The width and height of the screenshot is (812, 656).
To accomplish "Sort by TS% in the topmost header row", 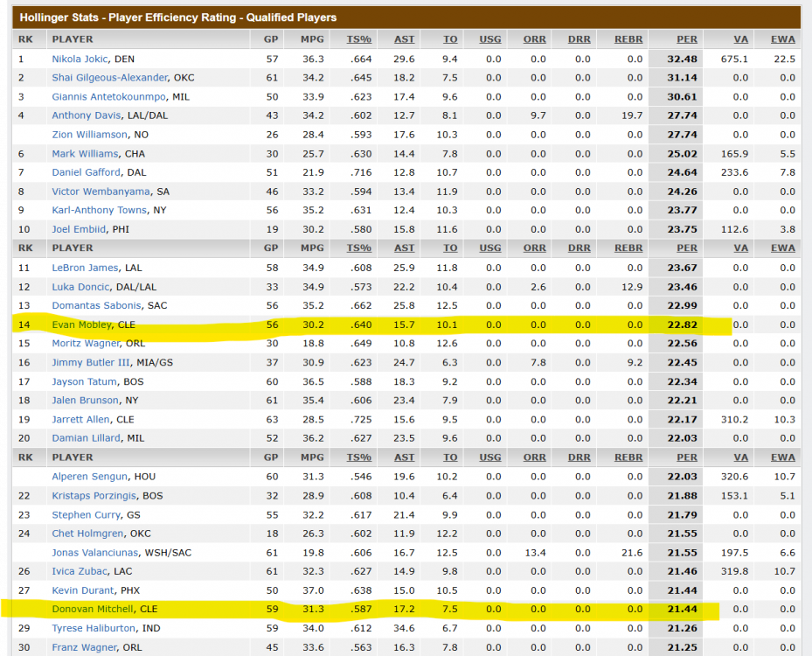I will pyautogui.click(x=359, y=39).
